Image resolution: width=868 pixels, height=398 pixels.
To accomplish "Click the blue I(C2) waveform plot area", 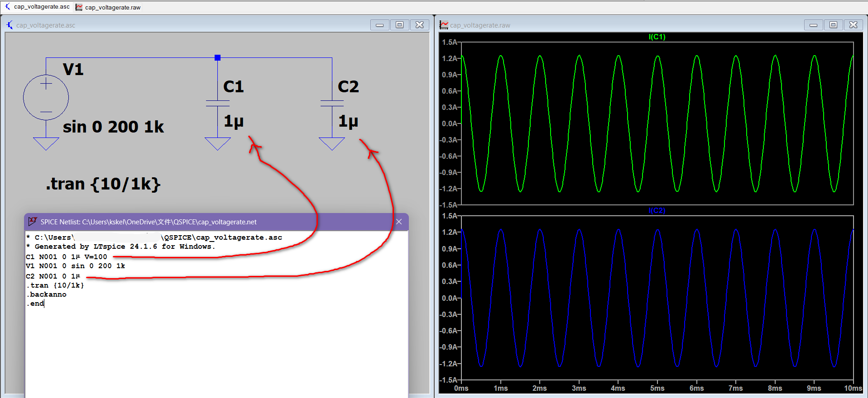I will pos(657,298).
